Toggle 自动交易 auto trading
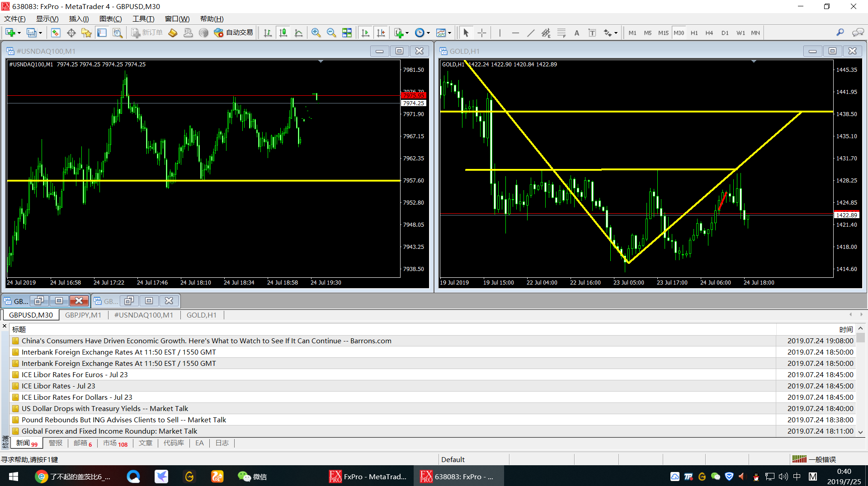Viewport: 868px width, 486px height. (234, 33)
